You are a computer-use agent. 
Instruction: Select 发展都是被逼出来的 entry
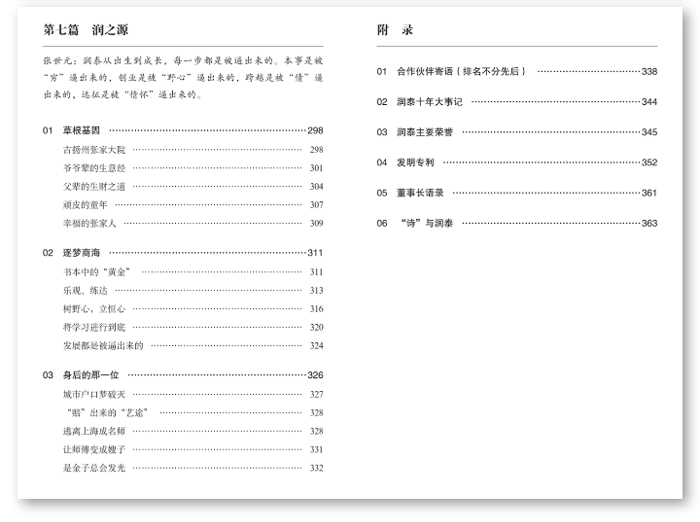[x=102, y=345]
